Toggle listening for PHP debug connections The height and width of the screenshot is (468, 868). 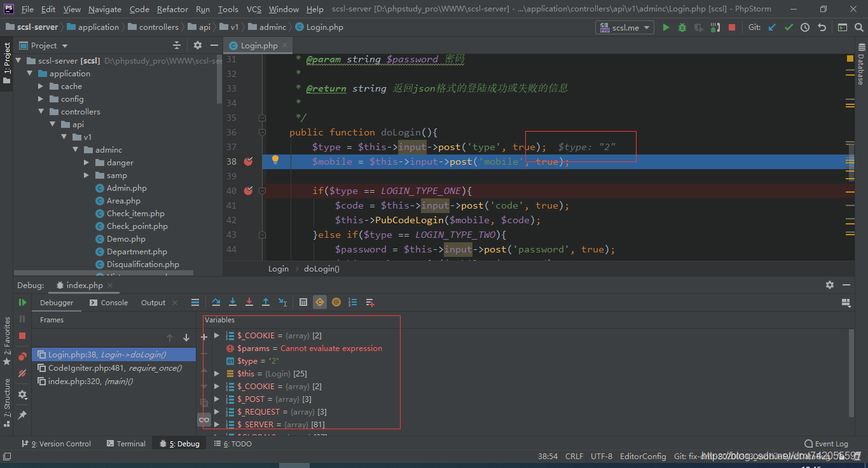[x=715, y=27]
